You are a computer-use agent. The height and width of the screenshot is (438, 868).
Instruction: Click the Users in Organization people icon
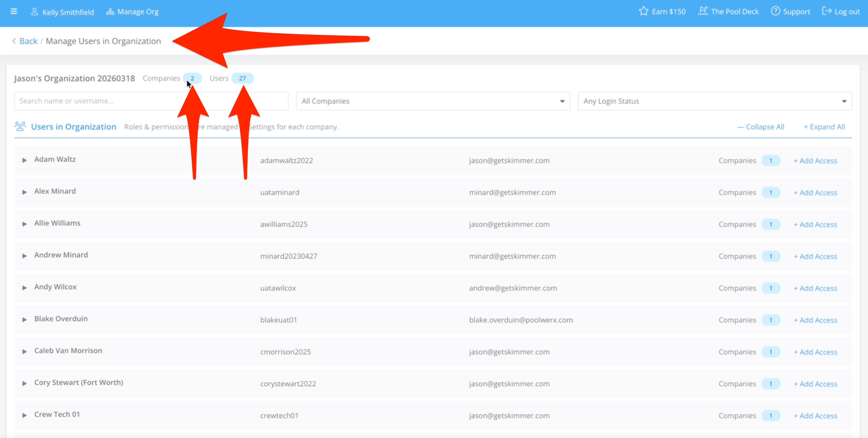click(x=20, y=126)
